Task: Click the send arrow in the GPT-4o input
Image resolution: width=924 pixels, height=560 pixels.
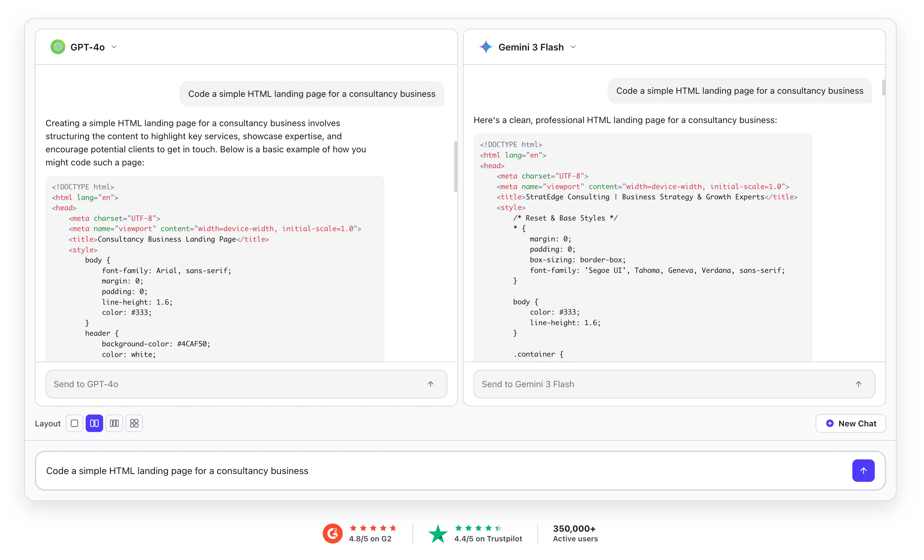Action: [x=430, y=384]
